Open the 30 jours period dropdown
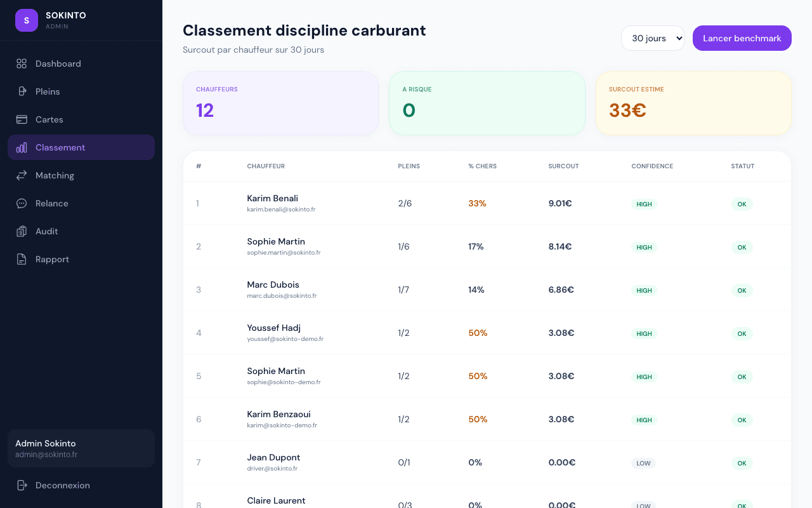Image resolution: width=812 pixels, height=508 pixels. point(653,38)
